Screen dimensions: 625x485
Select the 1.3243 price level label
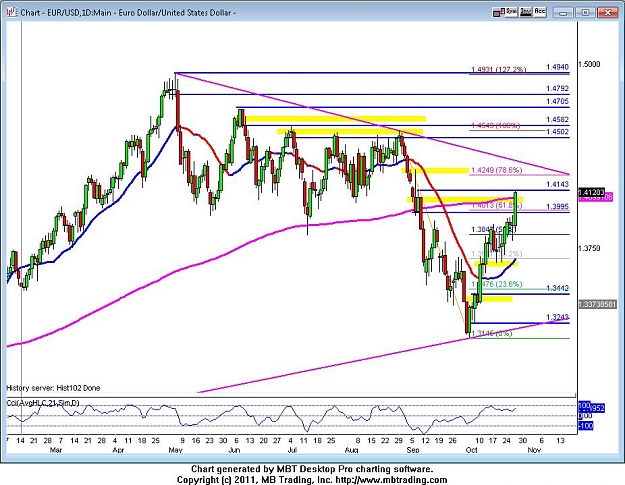pyautogui.click(x=557, y=317)
